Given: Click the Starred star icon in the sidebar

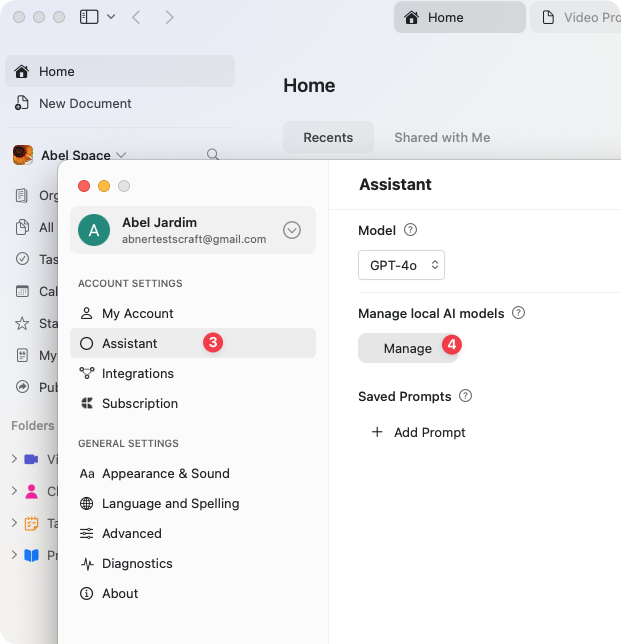Looking at the screenshot, I should click(x=22, y=323).
